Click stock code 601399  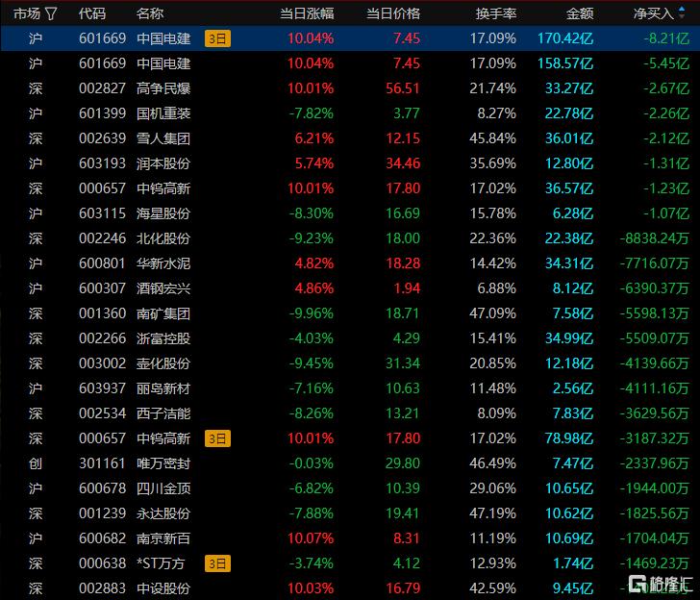(x=102, y=113)
